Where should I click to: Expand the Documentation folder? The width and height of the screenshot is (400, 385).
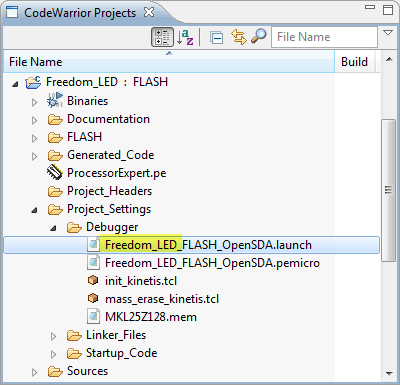[x=34, y=120]
